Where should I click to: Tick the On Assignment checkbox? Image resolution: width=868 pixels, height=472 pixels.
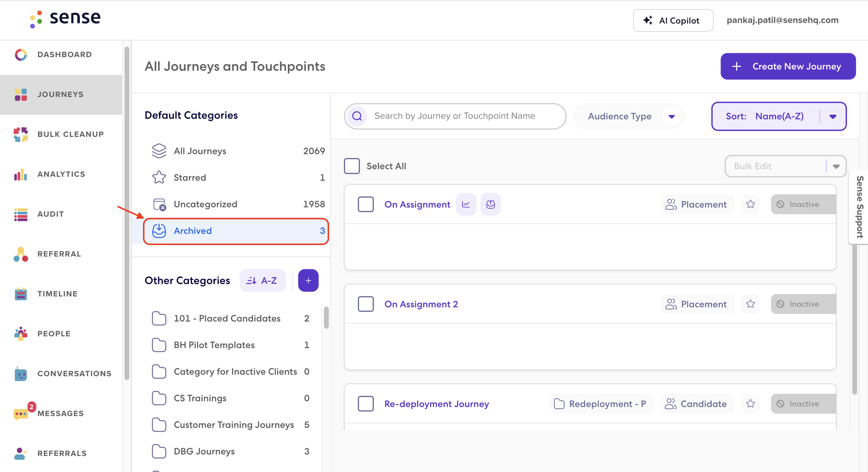pyautogui.click(x=366, y=204)
